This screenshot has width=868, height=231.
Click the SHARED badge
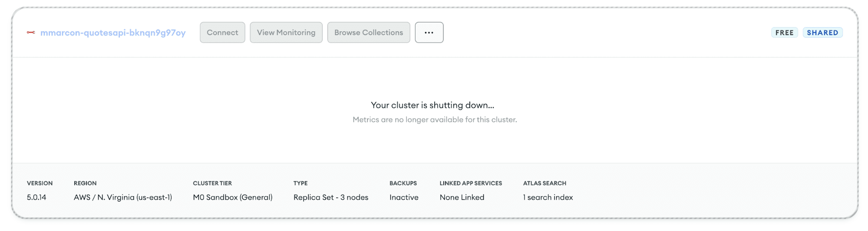tap(822, 33)
